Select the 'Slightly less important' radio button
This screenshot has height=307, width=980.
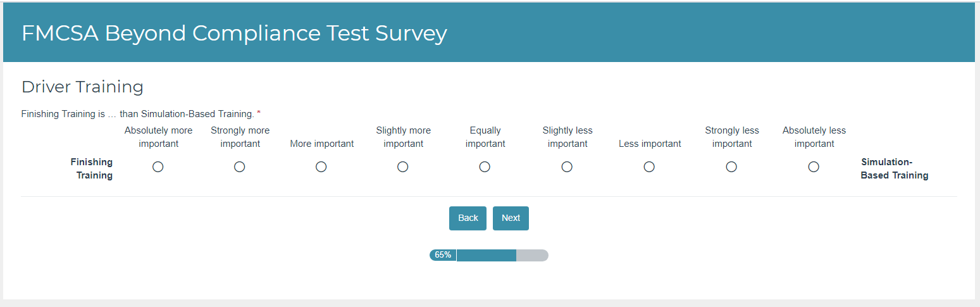coord(567,167)
